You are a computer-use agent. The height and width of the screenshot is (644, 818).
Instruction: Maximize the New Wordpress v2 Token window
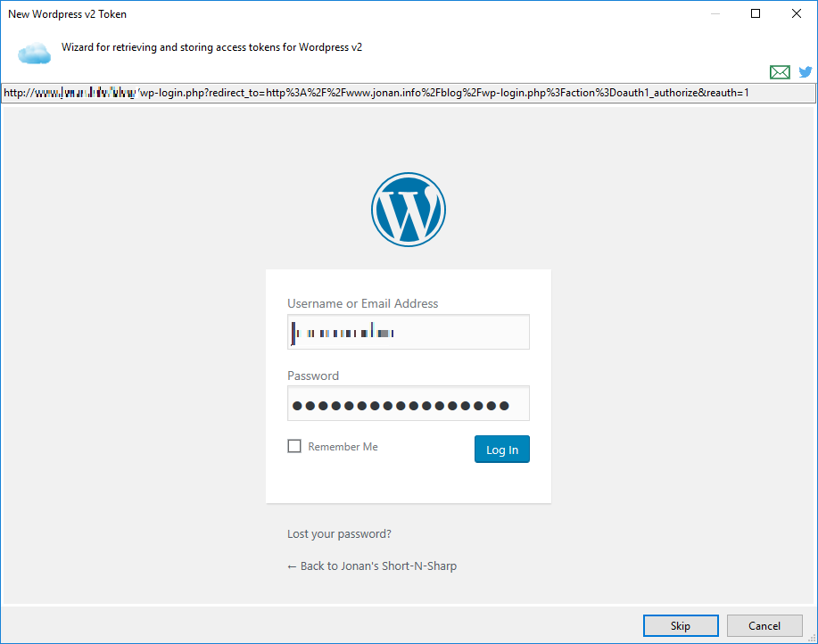[756, 13]
